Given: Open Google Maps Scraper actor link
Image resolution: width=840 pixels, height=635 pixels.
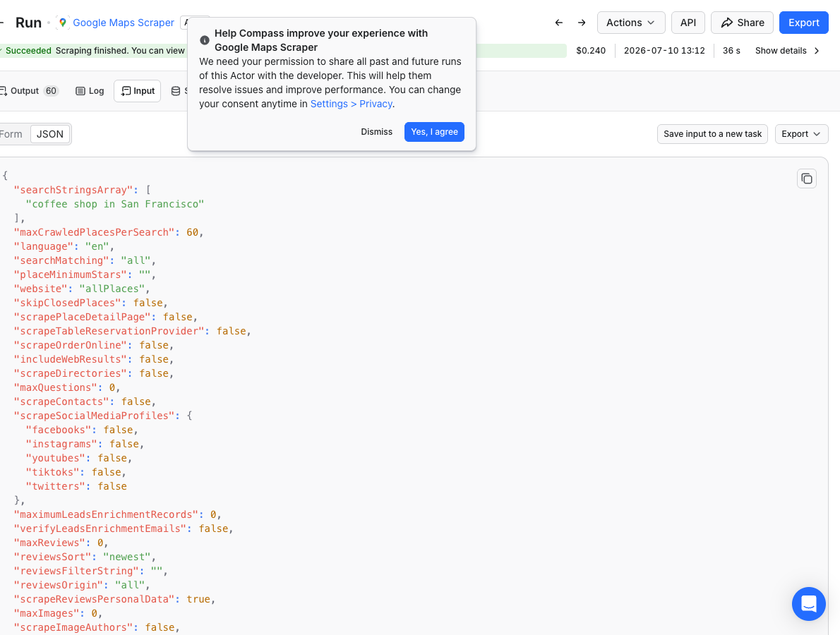Looking at the screenshot, I should 124,23.
